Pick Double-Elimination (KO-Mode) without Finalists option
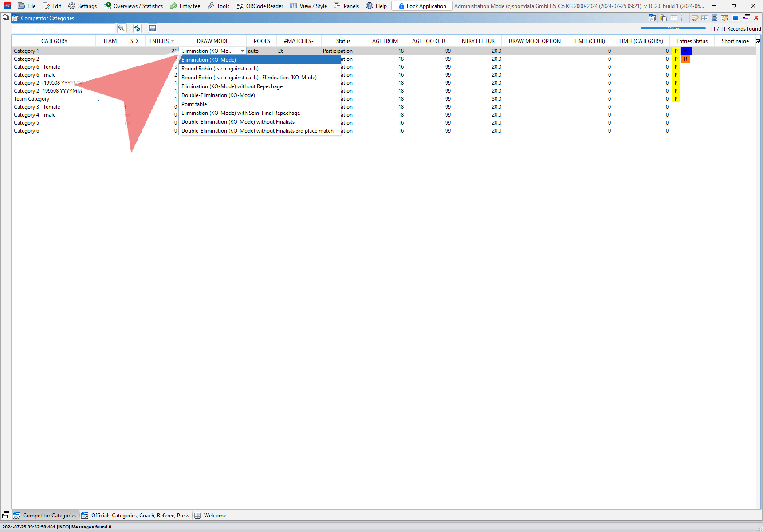The image size is (763, 532). [238, 122]
